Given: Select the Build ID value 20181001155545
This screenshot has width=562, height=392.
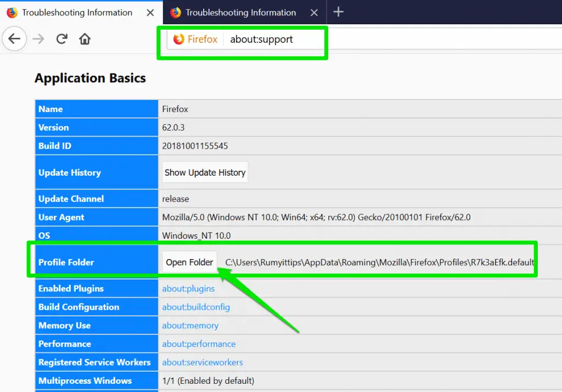Looking at the screenshot, I should [x=195, y=146].
